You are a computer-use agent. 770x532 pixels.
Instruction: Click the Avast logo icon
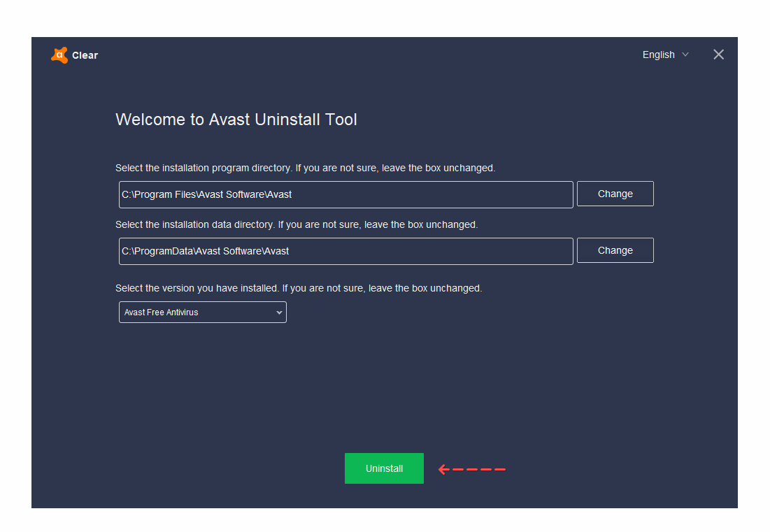click(59, 55)
